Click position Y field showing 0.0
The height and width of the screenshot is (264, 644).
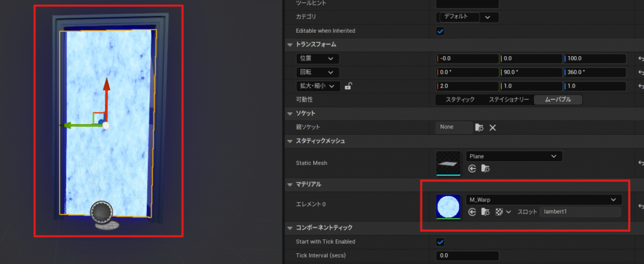click(531, 59)
